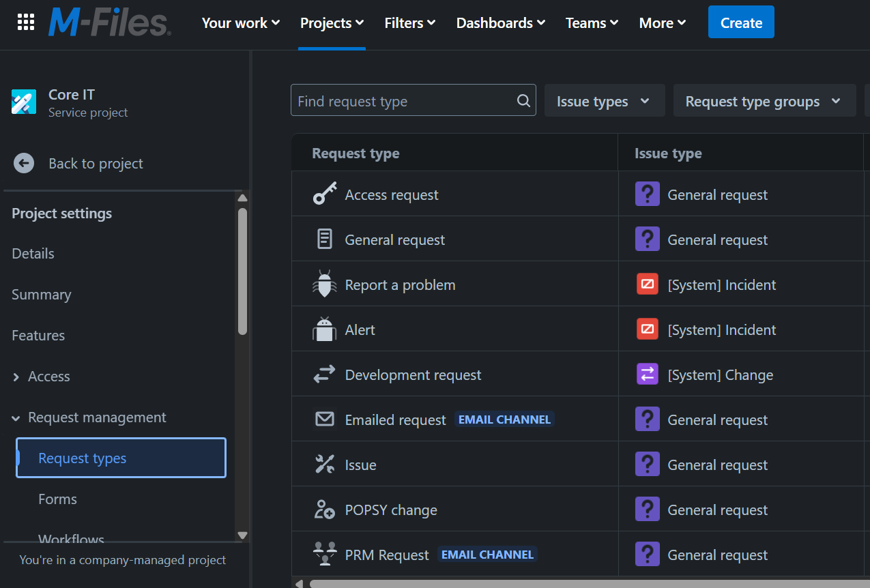Click the search magnifier icon
This screenshot has height=588, width=870.
pyautogui.click(x=523, y=101)
